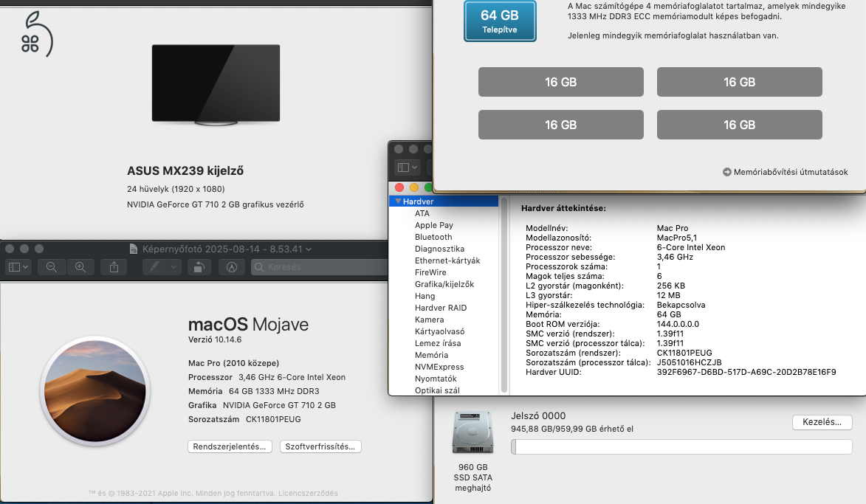Select FireWire in the sidebar
Viewport: 866px width, 504px height.
pos(431,272)
